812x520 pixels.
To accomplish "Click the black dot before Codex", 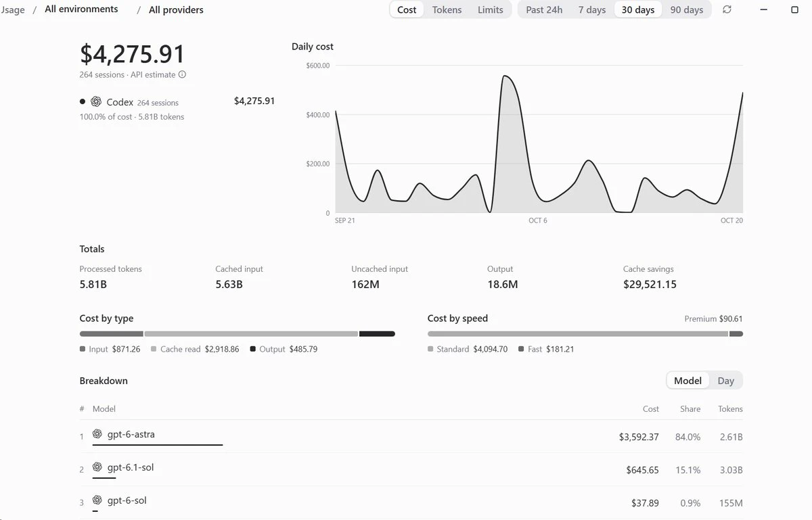I will (x=83, y=101).
